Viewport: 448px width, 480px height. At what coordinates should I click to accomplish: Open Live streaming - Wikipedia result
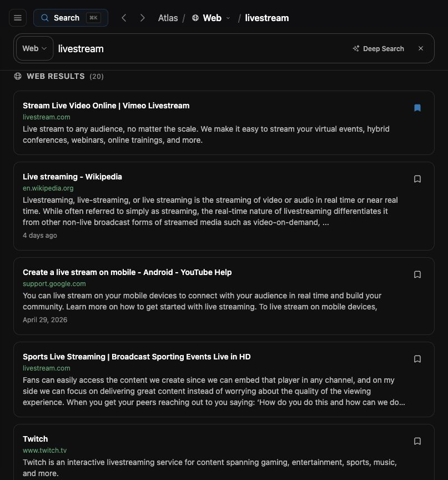[x=73, y=177]
